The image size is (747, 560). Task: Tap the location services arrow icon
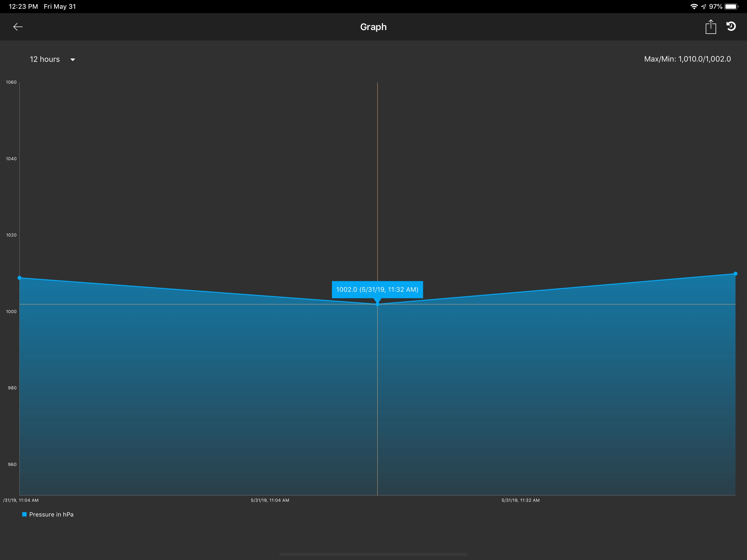click(x=704, y=6)
